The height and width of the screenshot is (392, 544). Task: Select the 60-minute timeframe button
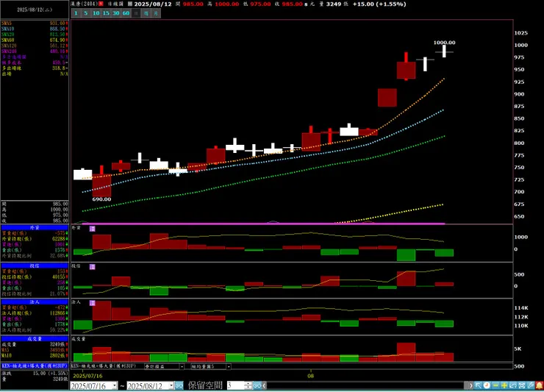click(x=126, y=13)
